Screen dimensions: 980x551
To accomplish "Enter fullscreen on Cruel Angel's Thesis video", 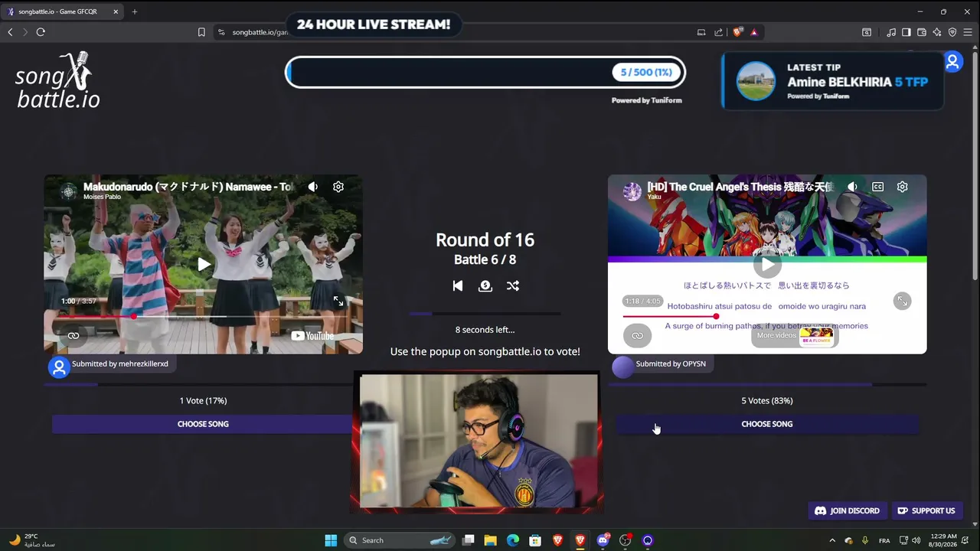I will pyautogui.click(x=903, y=302).
